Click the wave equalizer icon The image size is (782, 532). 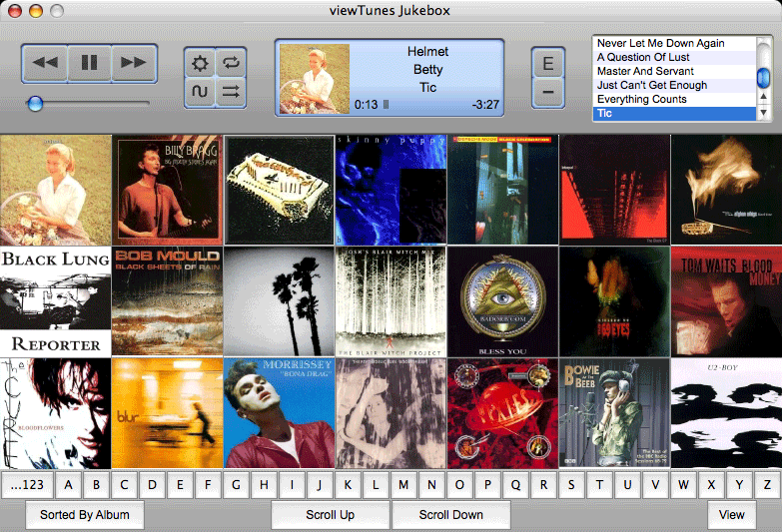point(200,91)
